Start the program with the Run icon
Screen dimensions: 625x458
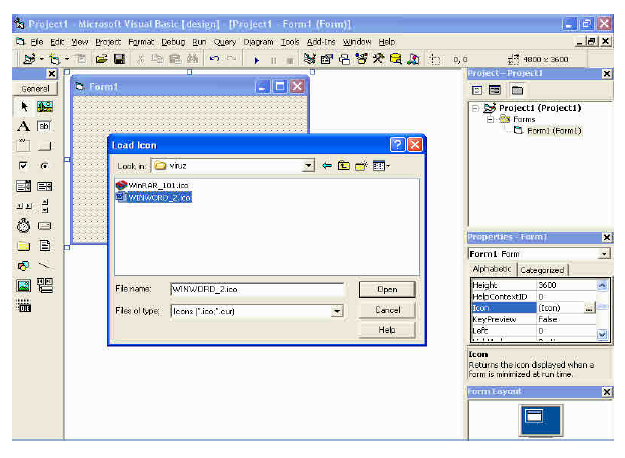tap(256, 60)
